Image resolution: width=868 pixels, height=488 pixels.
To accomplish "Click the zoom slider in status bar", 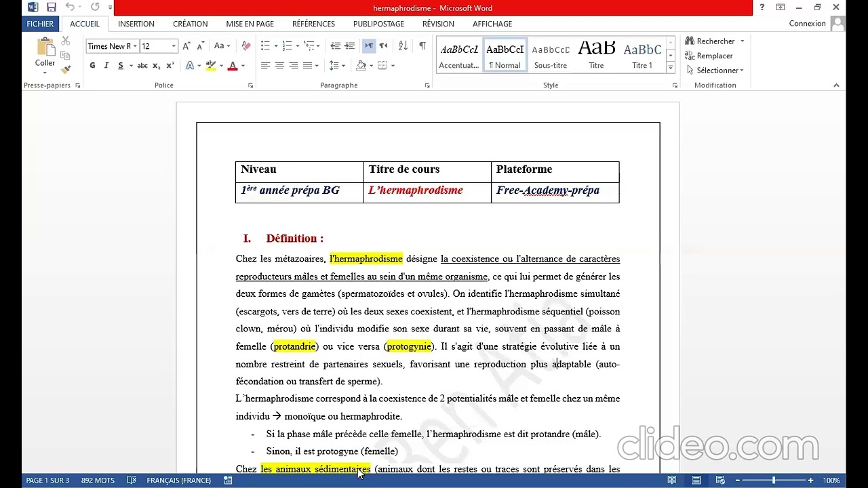I will click(774, 481).
